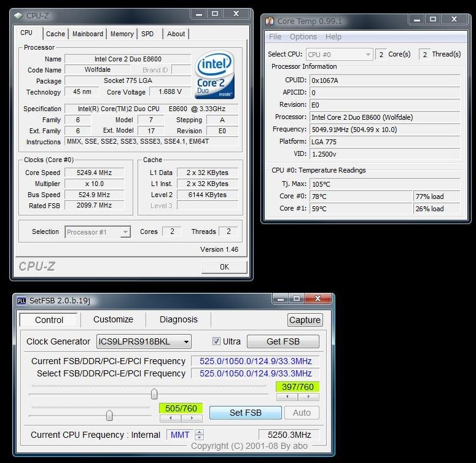
Task: Click the Capture button in SetFSB
Action: click(305, 320)
